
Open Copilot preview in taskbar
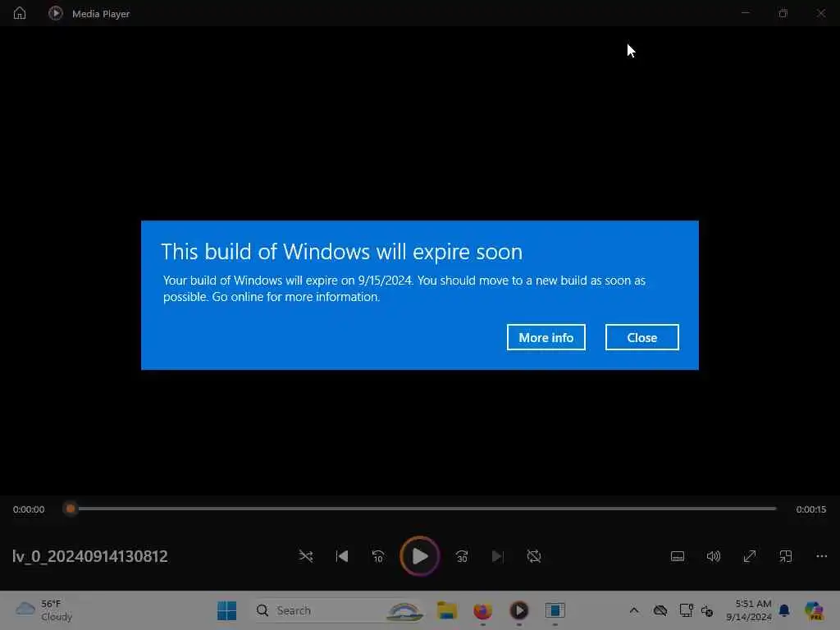(814, 610)
